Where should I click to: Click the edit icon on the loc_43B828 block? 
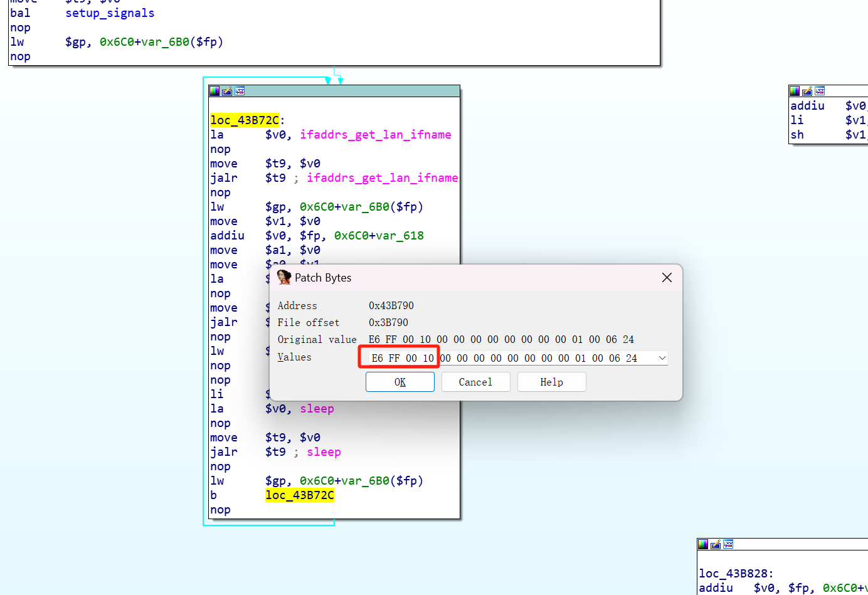(716, 544)
